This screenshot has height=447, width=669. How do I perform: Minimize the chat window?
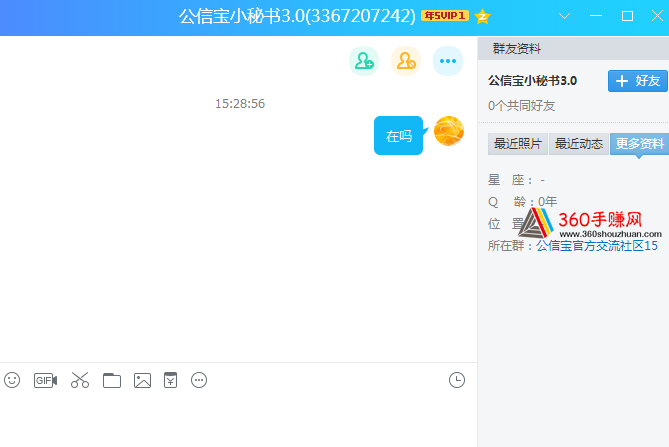tap(596, 16)
